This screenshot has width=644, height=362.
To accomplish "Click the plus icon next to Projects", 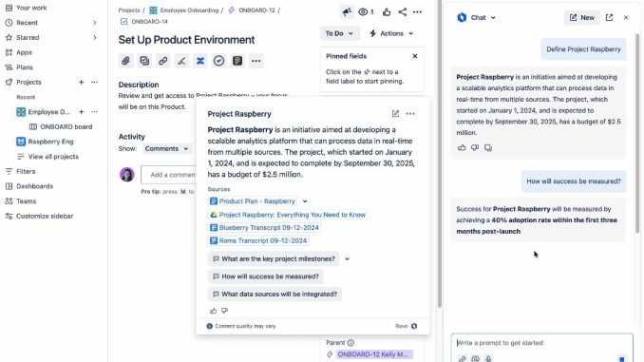I will tap(82, 82).
